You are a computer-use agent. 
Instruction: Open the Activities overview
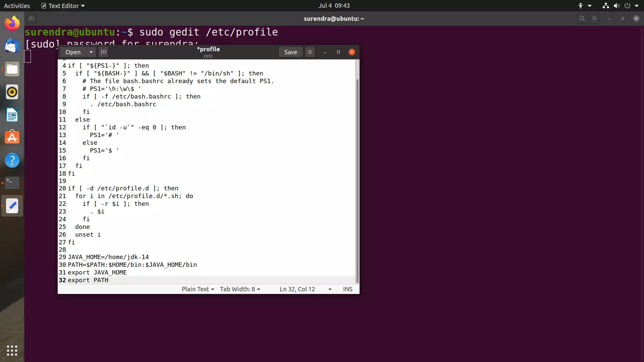17,5
